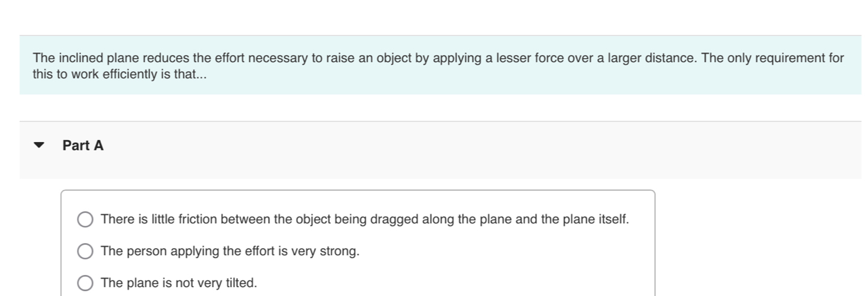Select the 'little friction' answer radio button
868x296 pixels.
coord(85,220)
